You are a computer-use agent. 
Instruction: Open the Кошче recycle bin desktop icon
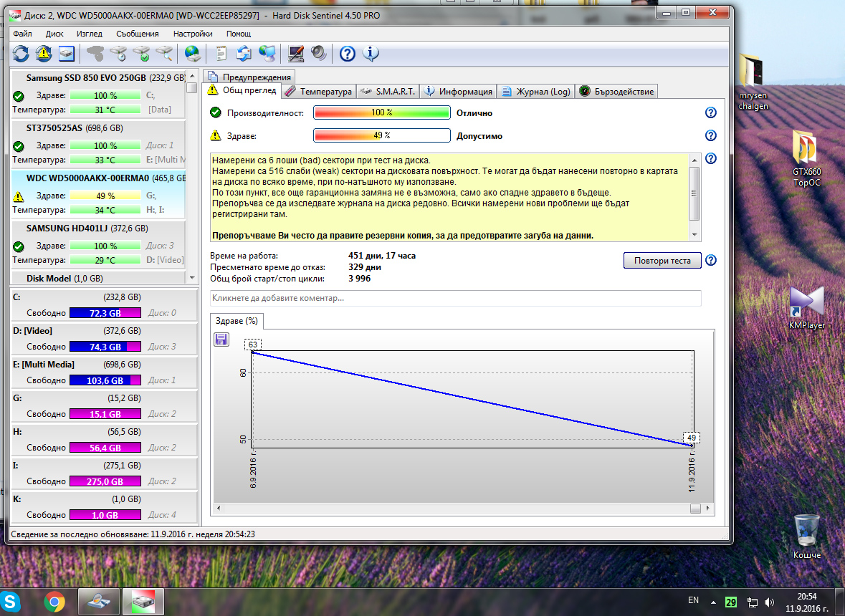(807, 536)
